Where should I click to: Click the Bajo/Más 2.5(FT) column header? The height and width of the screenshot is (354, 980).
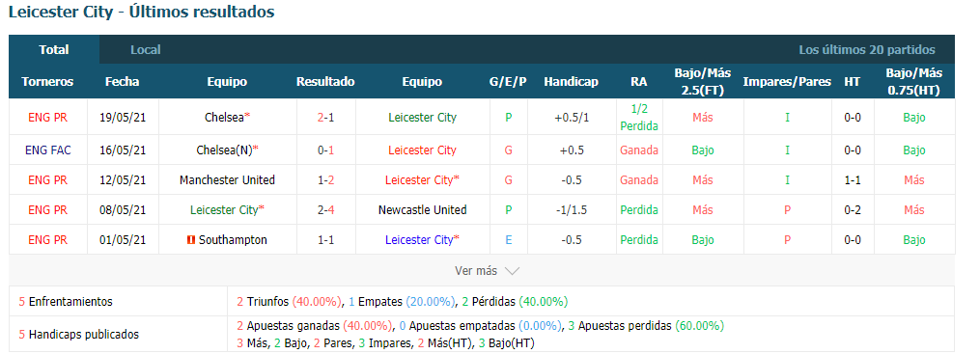coord(703,82)
